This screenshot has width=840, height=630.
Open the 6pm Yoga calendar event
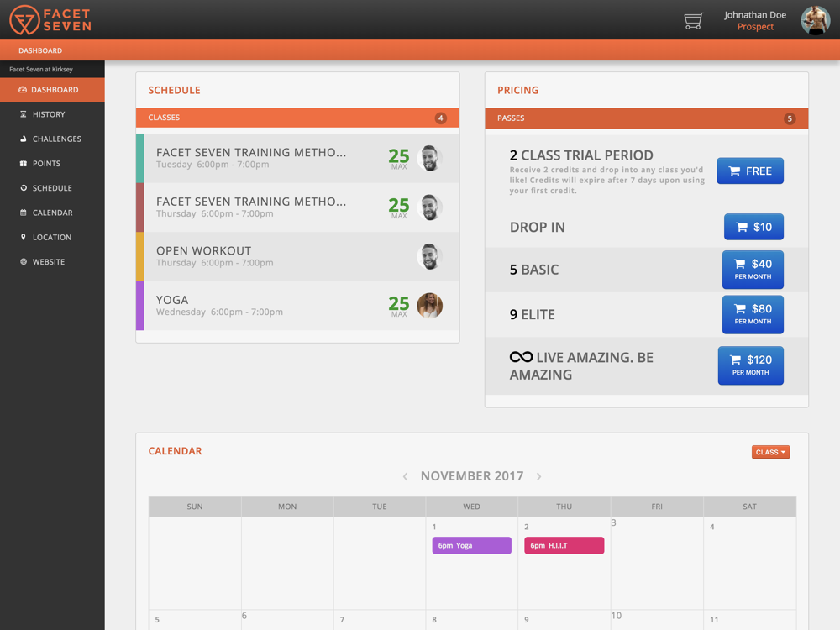pyautogui.click(x=471, y=545)
